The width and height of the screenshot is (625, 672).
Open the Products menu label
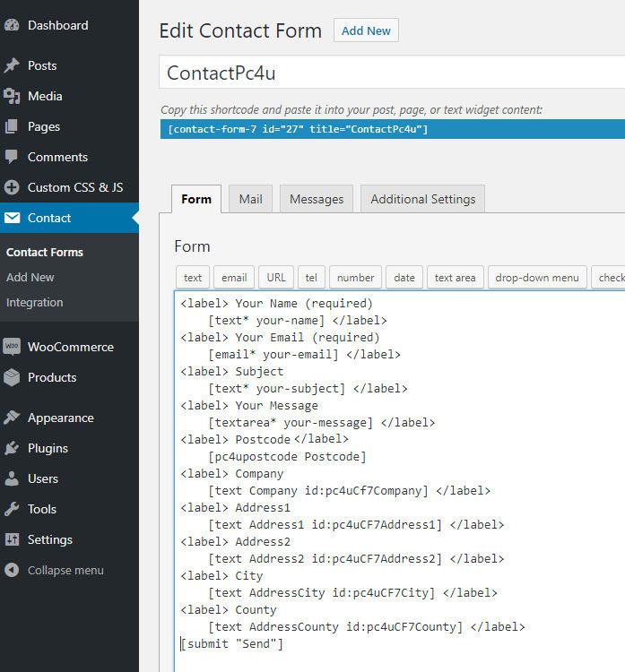52,377
